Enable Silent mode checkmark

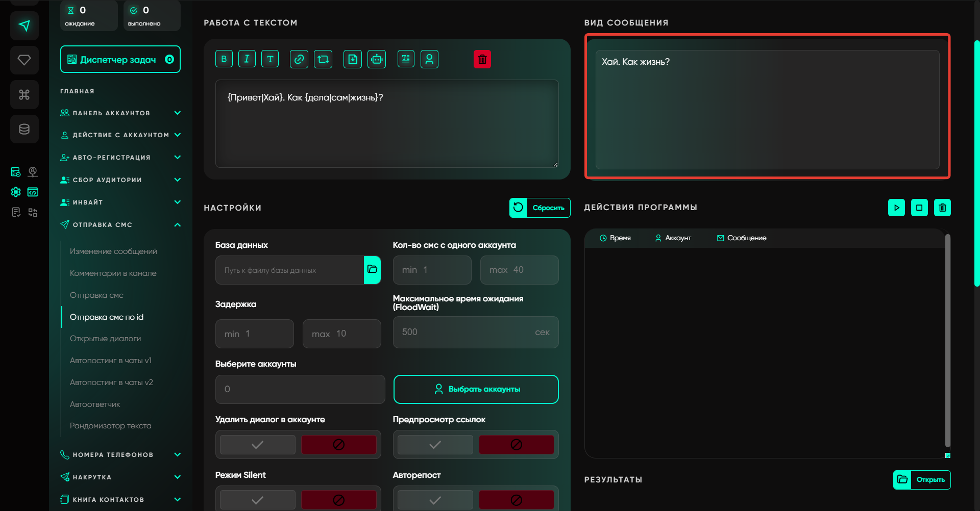click(258, 500)
